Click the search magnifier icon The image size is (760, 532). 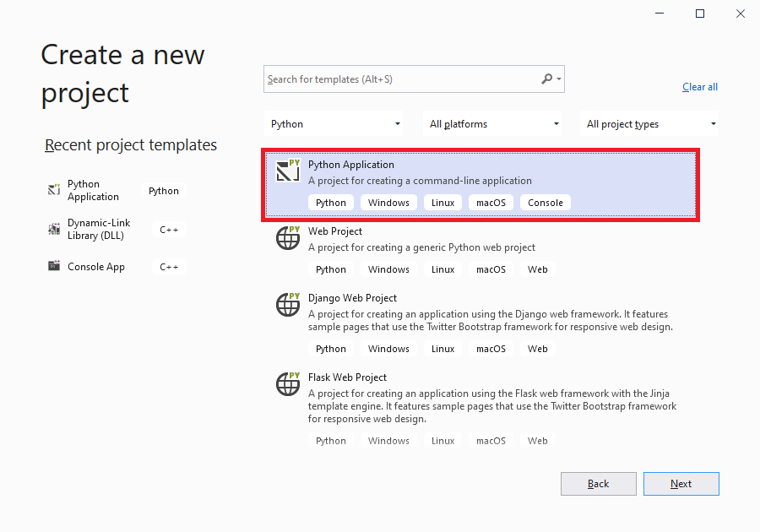547,79
